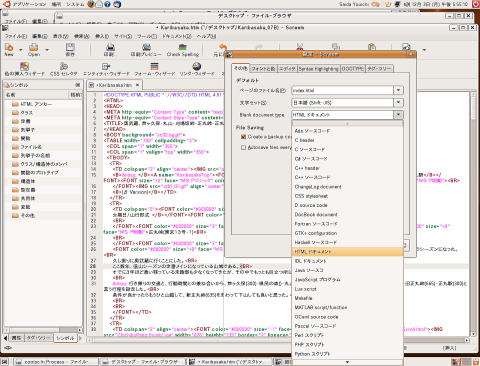Open the character set combo box arrow
The width and height of the screenshot is (480, 366).
pyautogui.click(x=398, y=103)
